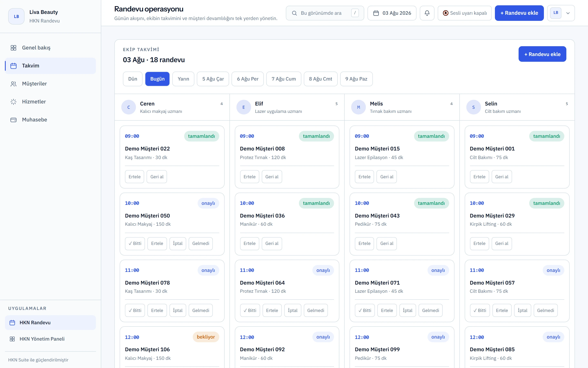Click the Kalıcı Makyaj · 150 dk text of Demo Müşteri 050
Image resolution: width=588 pixels, height=368 pixels.
click(148, 224)
